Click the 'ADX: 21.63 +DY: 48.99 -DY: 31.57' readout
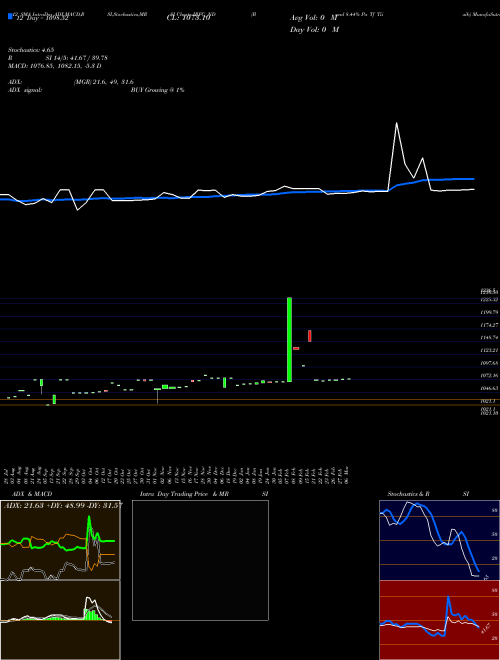Screen dimensions: 500x660 63,505
